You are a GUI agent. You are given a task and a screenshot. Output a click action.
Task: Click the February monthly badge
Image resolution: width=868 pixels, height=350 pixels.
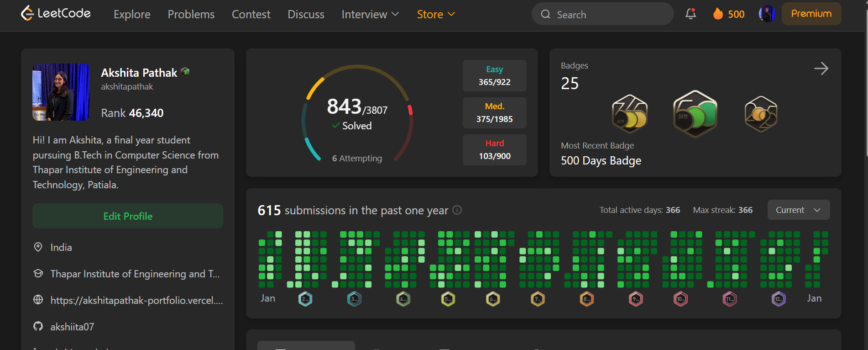click(x=305, y=299)
